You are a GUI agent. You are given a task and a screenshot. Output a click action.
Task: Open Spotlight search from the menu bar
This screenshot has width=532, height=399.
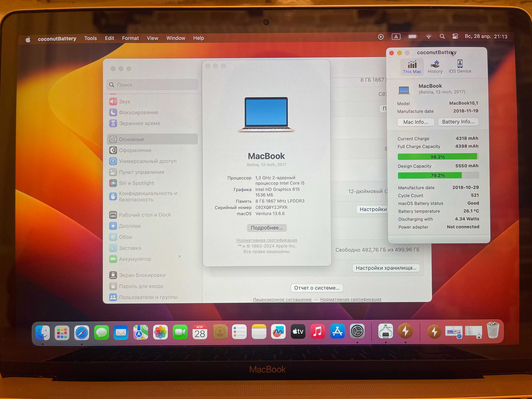tap(442, 36)
